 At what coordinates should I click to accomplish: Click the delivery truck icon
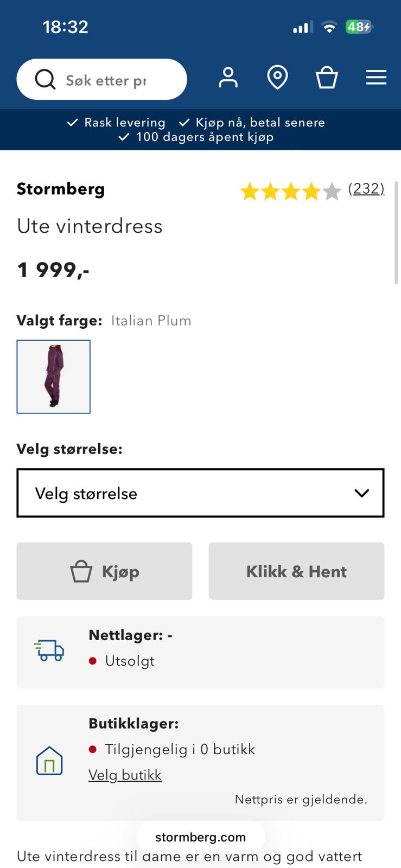point(50,650)
